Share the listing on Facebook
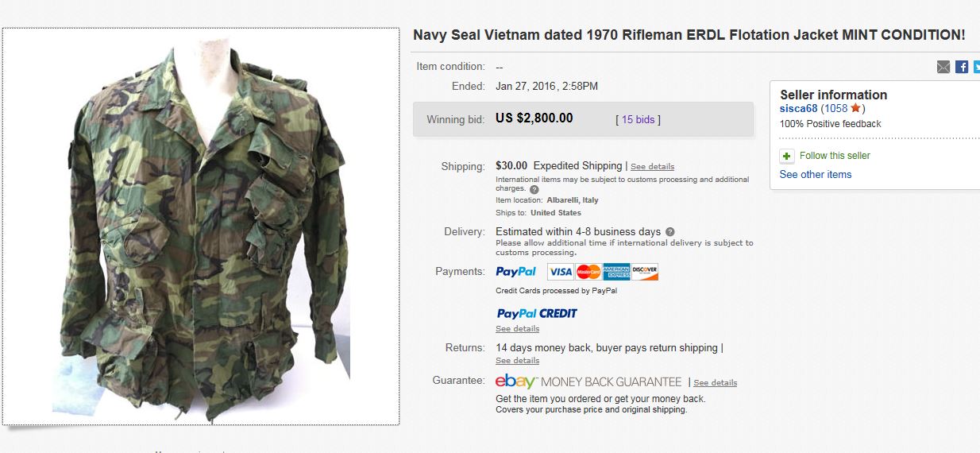 tap(962, 67)
